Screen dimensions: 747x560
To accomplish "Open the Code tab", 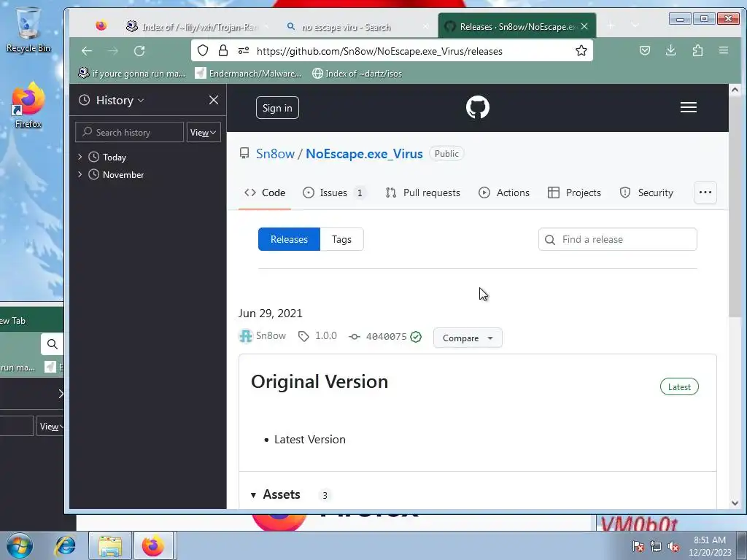I will (x=265, y=192).
